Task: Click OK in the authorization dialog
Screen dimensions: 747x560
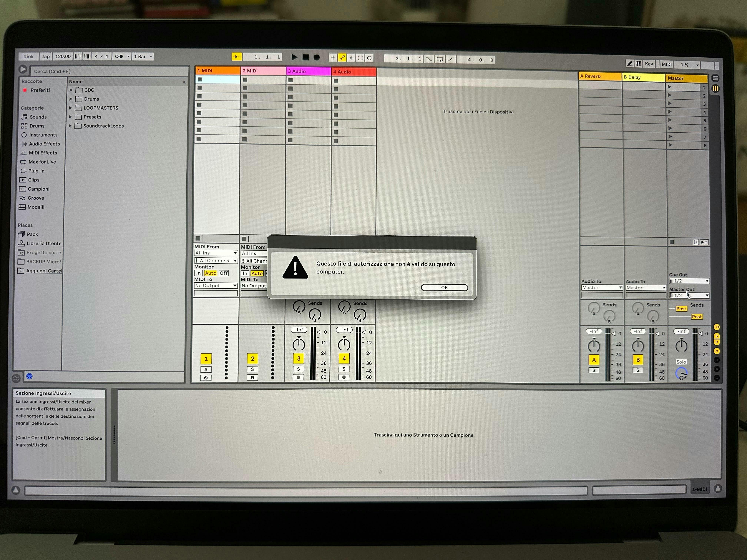Action: pyautogui.click(x=444, y=288)
